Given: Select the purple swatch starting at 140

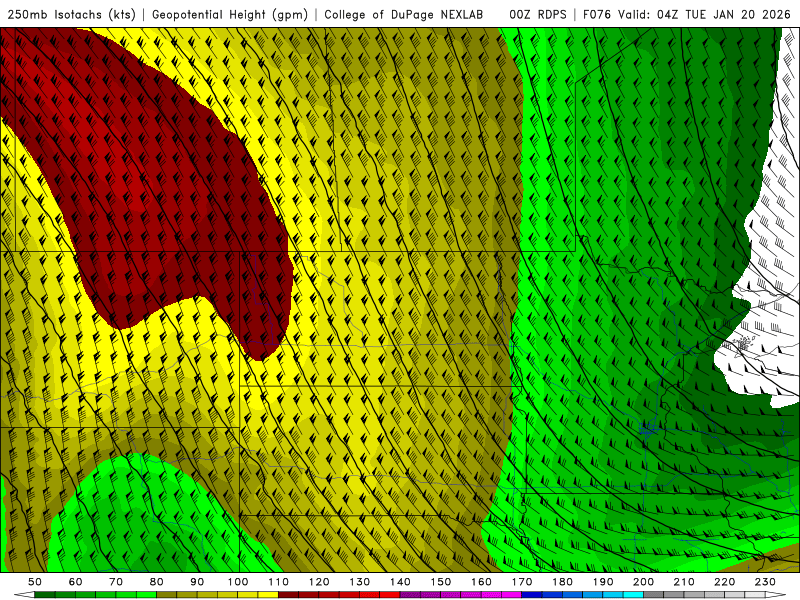Looking at the screenshot, I should click(x=410, y=595).
